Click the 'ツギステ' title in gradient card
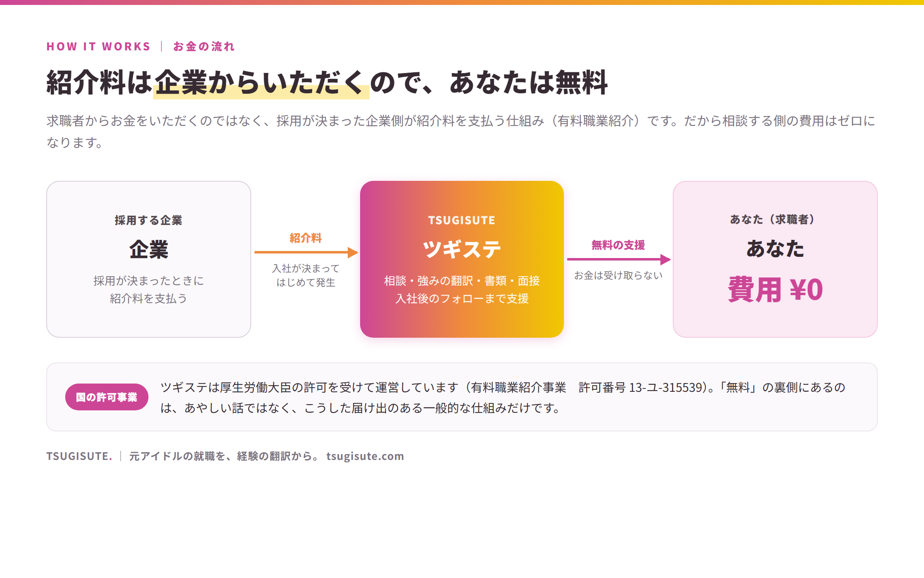The image size is (924, 578). (x=462, y=249)
